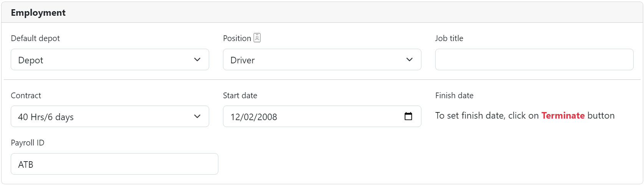Click the badge icon beside Position label
Screen dimensions: 644x185
pos(257,38)
